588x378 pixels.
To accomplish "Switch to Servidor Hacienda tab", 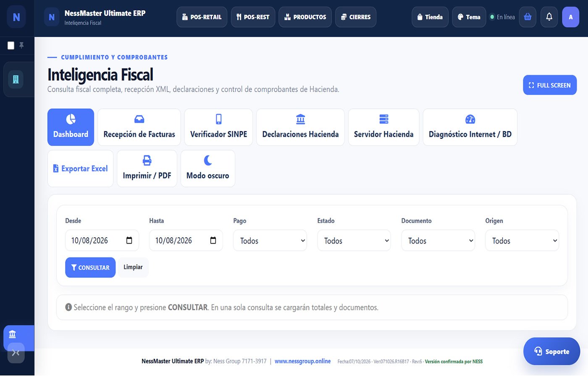I will [x=383, y=127].
